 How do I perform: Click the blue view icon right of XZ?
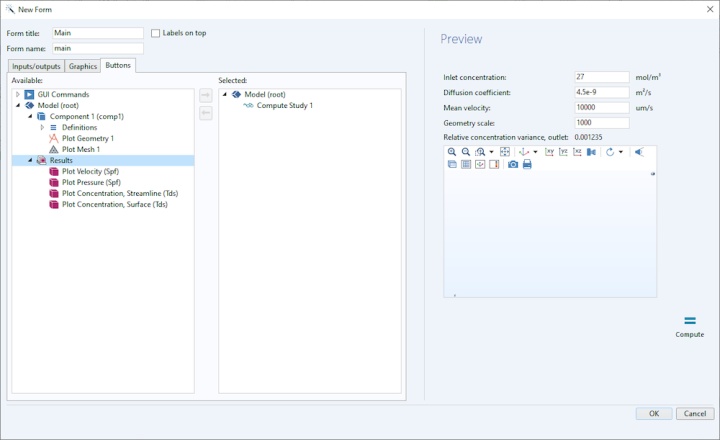click(591, 152)
